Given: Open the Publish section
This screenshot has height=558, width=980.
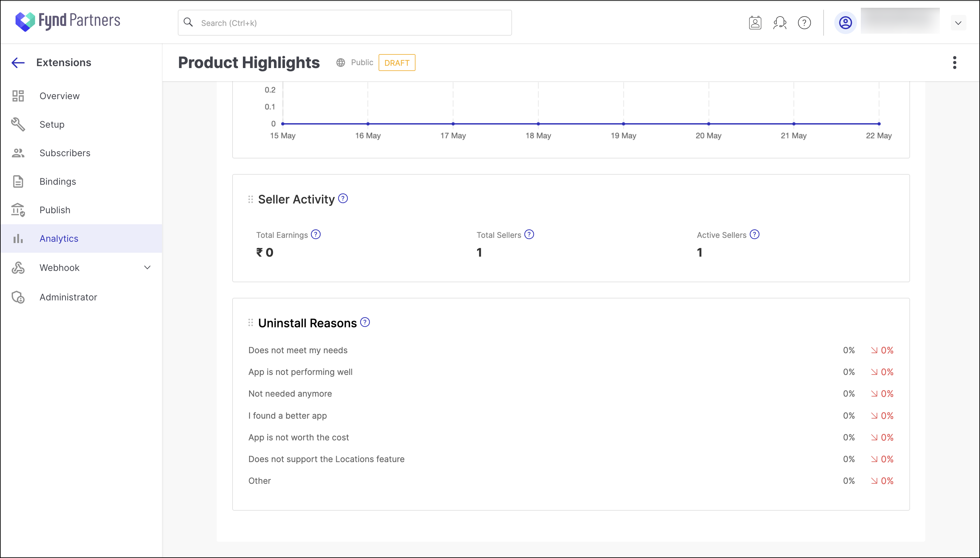Looking at the screenshot, I should [81, 210].
